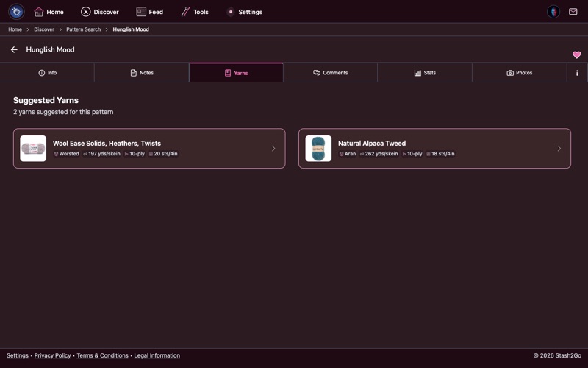Image resolution: width=588 pixels, height=368 pixels.
Task: Click the Pattern Search breadcrumb link
Action: click(x=83, y=29)
